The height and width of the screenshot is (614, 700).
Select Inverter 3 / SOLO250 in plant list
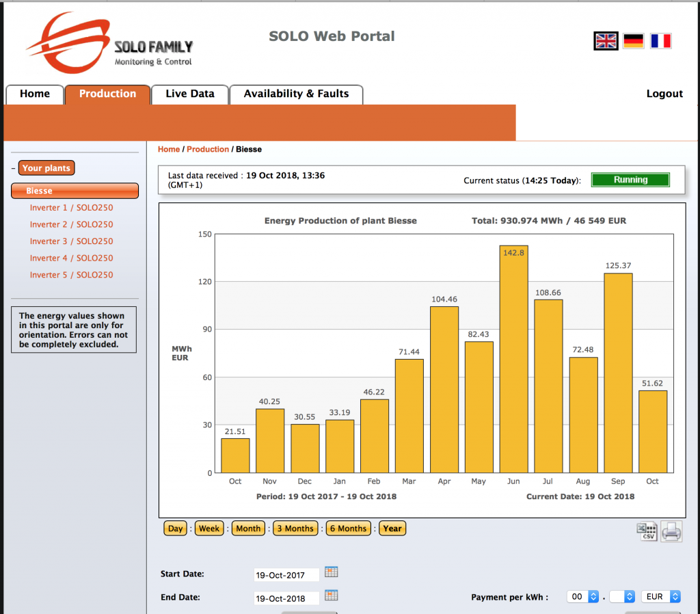[71, 241]
